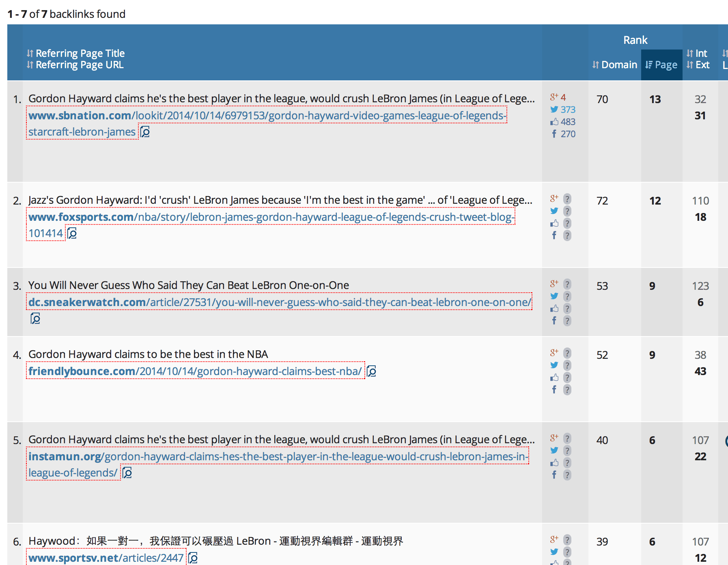Click likes question mark in foxsports row
Image resolution: width=728 pixels, height=565 pixels.
[x=567, y=223]
